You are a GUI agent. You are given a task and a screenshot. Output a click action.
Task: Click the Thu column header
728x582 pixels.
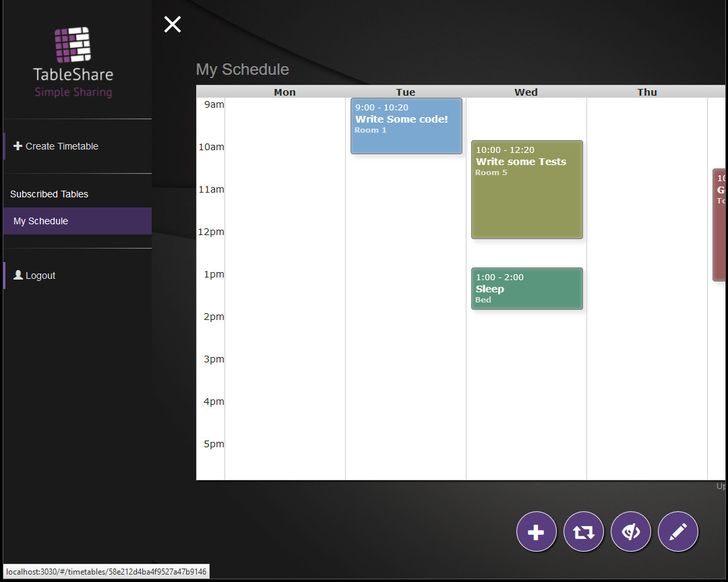(x=646, y=92)
